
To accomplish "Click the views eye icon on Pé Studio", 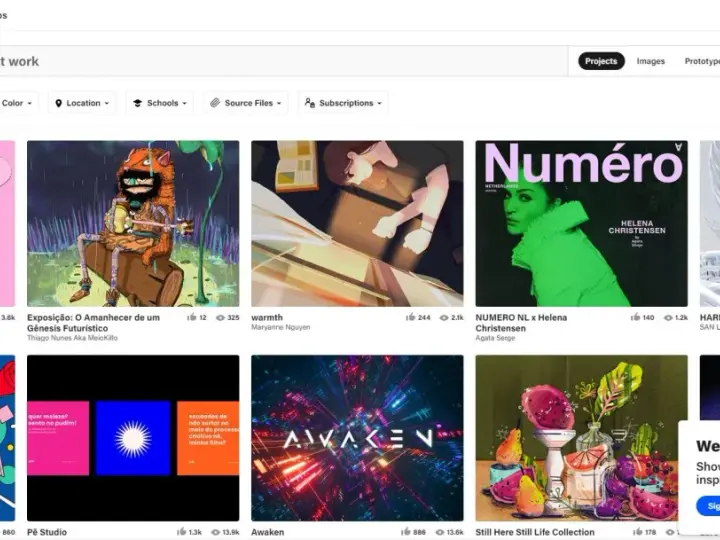I will pos(216,533).
